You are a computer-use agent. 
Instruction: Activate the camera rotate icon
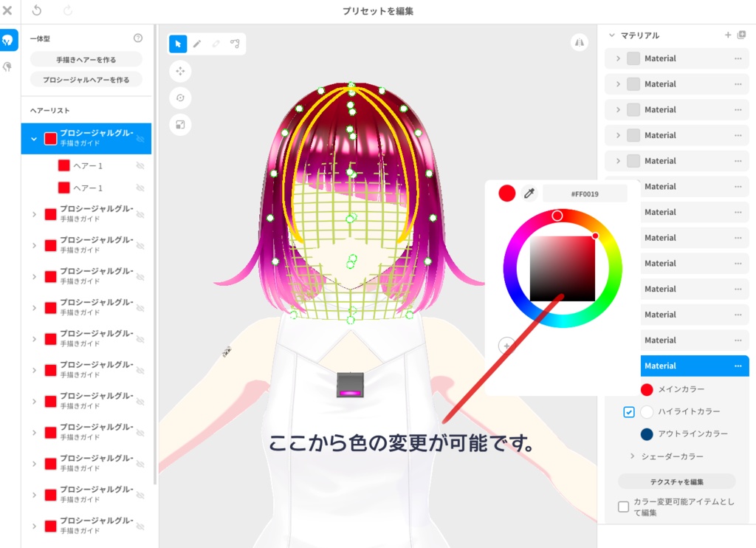pyautogui.click(x=179, y=97)
